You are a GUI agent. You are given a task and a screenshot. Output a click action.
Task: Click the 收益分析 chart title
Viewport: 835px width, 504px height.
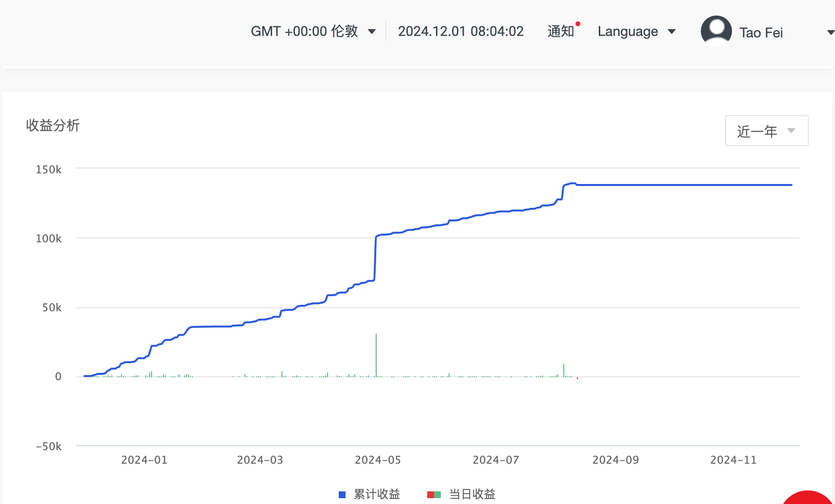(53, 125)
